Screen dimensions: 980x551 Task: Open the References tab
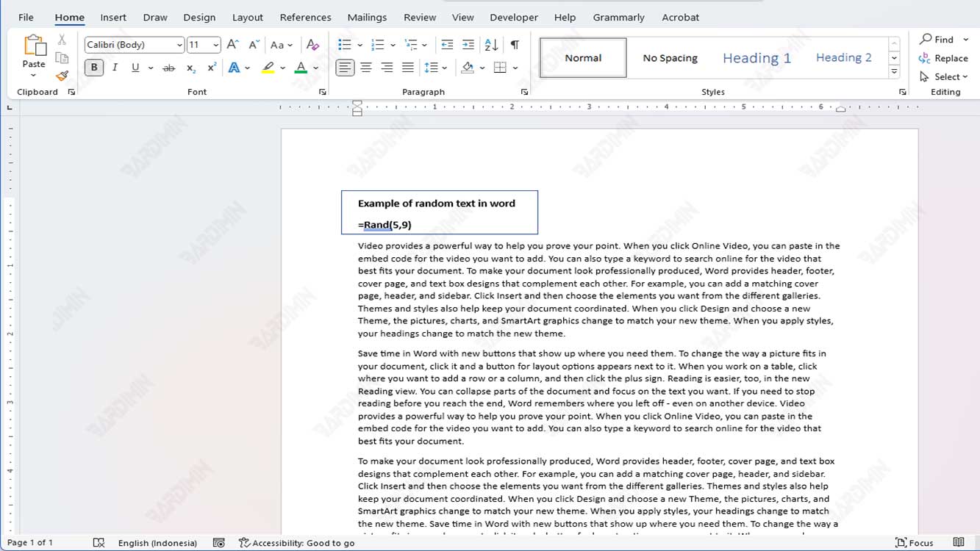click(305, 17)
